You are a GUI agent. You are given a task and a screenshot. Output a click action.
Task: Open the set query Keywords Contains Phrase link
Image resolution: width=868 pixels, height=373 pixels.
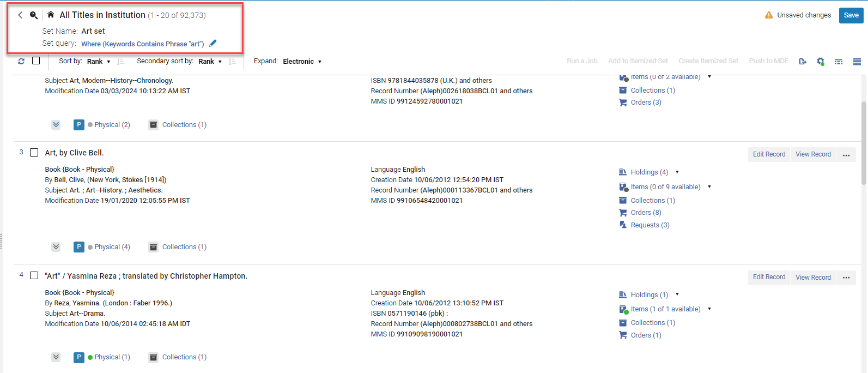(143, 44)
